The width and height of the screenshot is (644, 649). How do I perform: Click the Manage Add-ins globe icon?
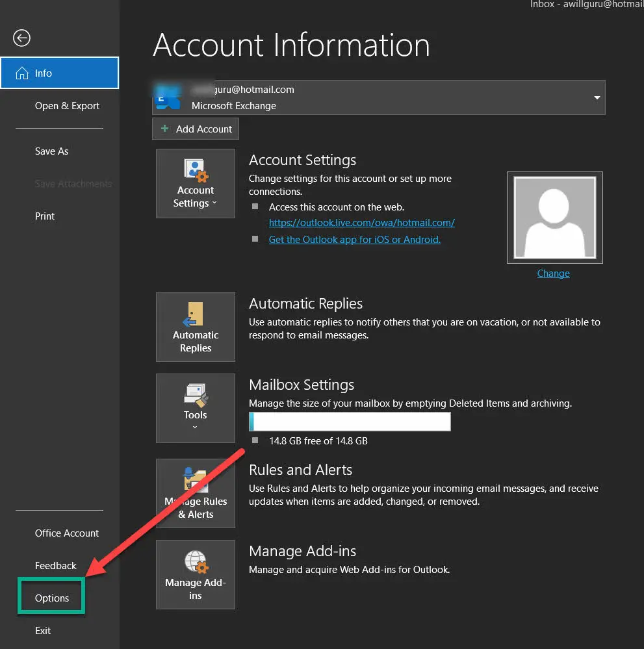click(196, 562)
